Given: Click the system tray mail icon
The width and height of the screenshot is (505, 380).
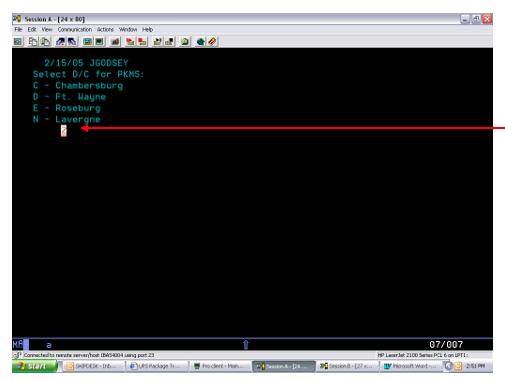Looking at the screenshot, I should [x=458, y=366].
